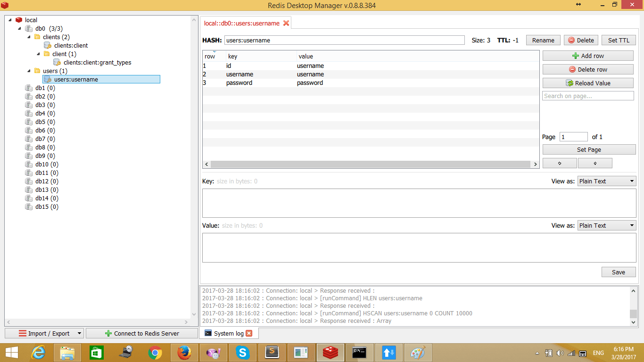Go to the previous page arrow button
644x362 pixels.
pyautogui.click(x=560, y=163)
